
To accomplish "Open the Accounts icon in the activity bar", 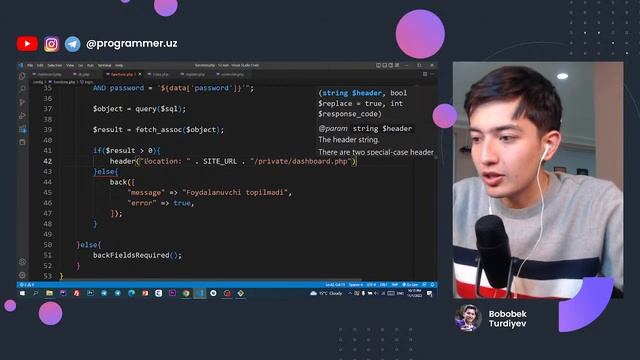I will tap(22, 262).
